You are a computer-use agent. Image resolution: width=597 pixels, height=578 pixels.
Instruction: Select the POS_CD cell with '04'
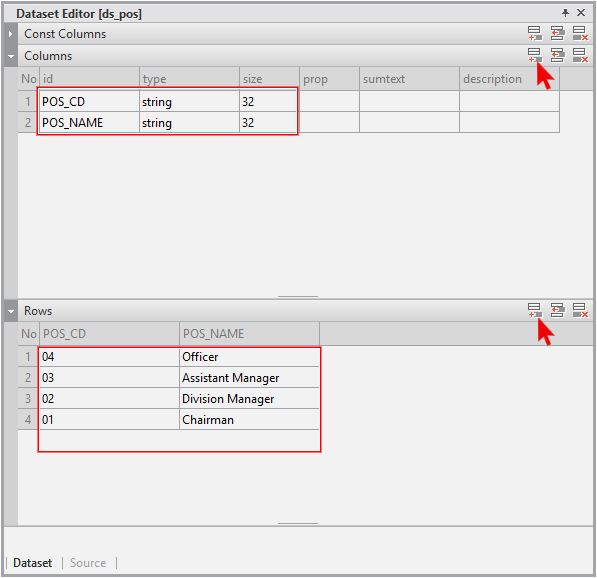tap(109, 356)
